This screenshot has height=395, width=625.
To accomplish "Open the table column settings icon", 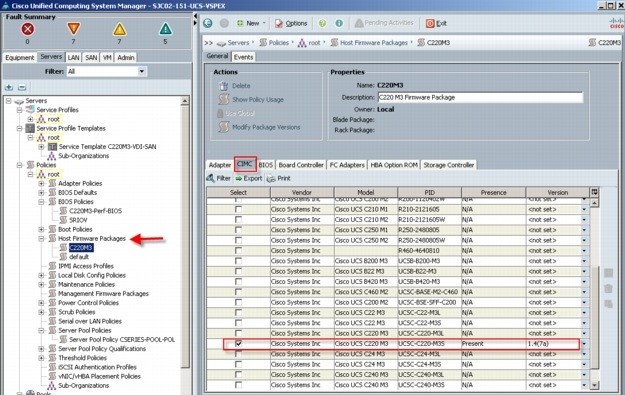I will tap(594, 192).
